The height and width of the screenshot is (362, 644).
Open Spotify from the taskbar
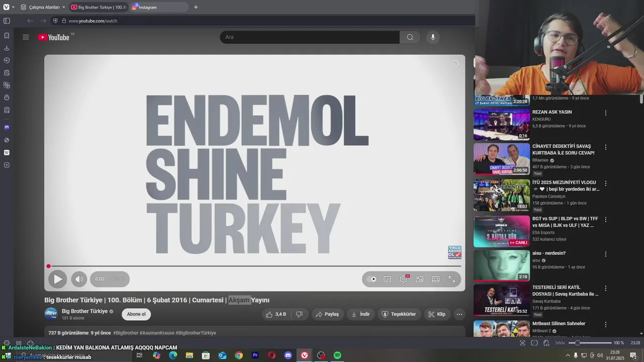(x=337, y=355)
